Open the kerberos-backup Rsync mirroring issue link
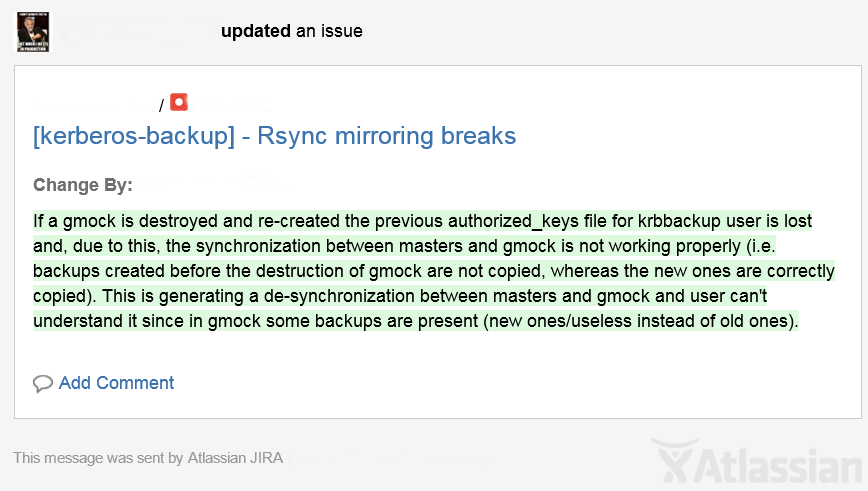The image size is (868, 491). (x=274, y=135)
